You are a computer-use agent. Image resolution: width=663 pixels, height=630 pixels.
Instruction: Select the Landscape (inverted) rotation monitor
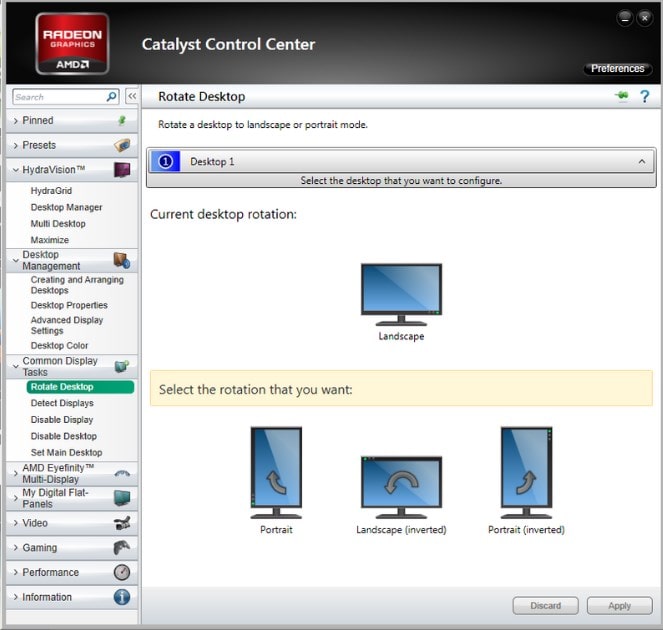point(401,487)
